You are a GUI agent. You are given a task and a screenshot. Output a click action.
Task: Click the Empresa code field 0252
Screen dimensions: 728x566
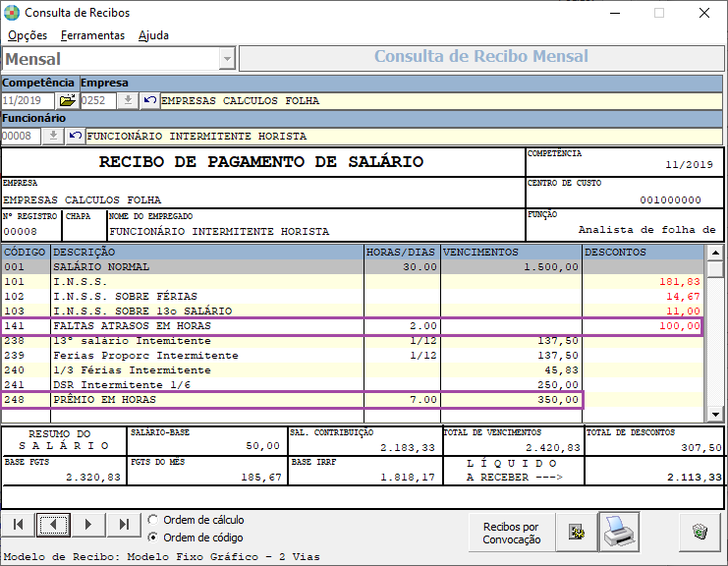(98, 100)
